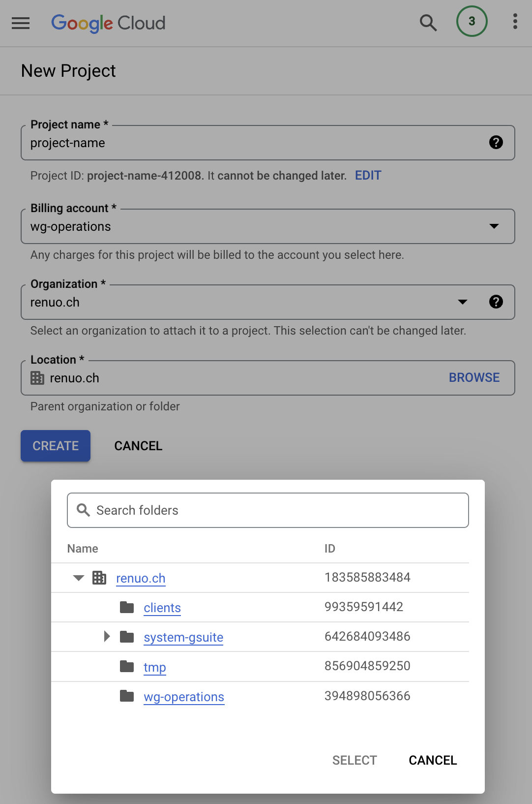The width and height of the screenshot is (532, 804).
Task: Click CANCEL next to CREATE
Action: coord(138,446)
